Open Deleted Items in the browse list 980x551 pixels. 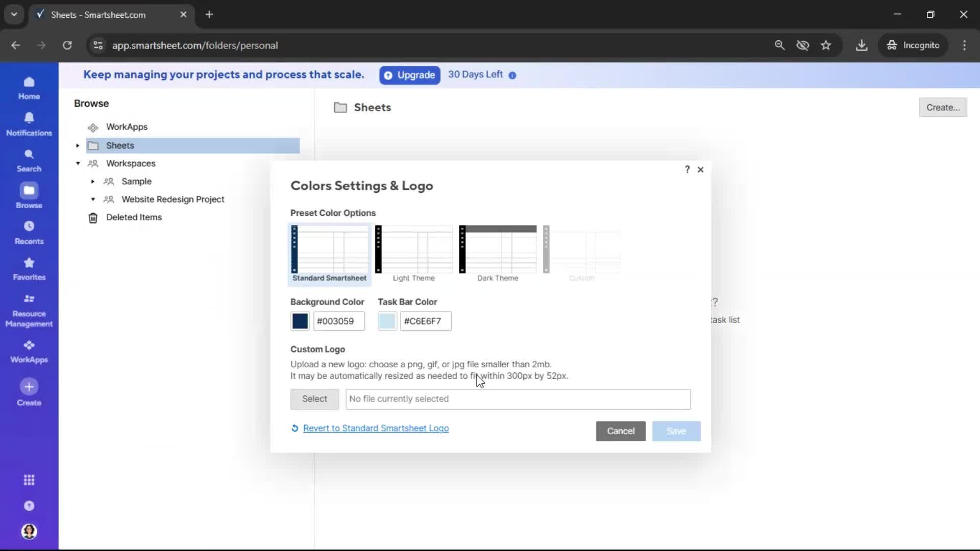pyautogui.click(x=134, y=217)
